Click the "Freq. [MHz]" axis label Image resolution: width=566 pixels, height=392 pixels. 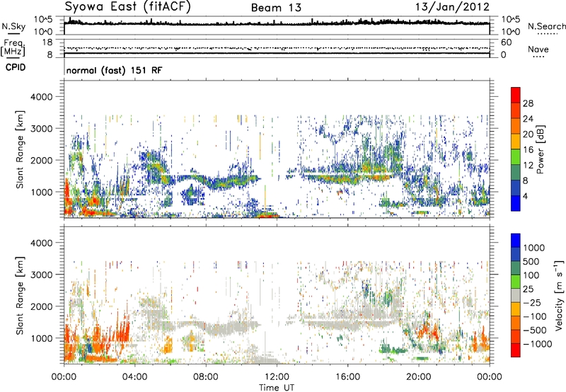13,47
